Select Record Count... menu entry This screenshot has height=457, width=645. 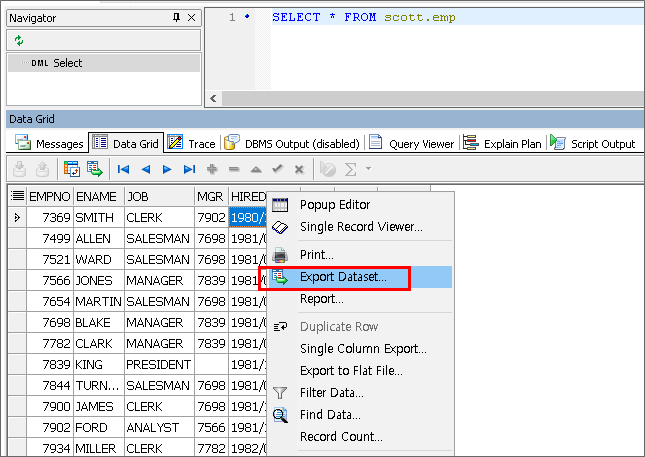[361, 436]
